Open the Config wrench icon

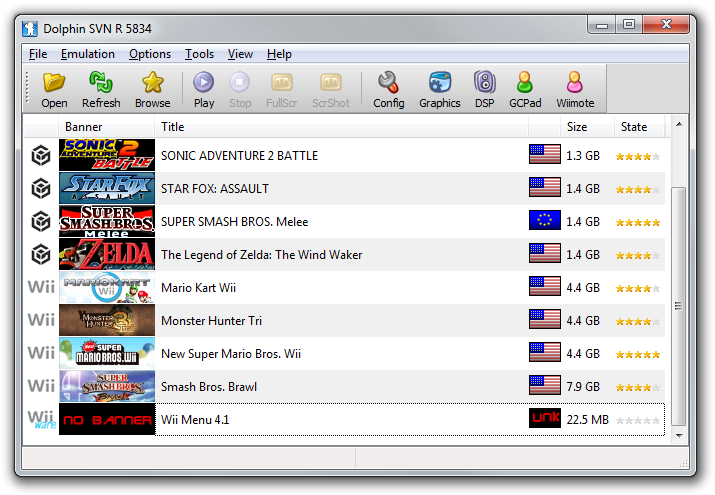point(388,83)
